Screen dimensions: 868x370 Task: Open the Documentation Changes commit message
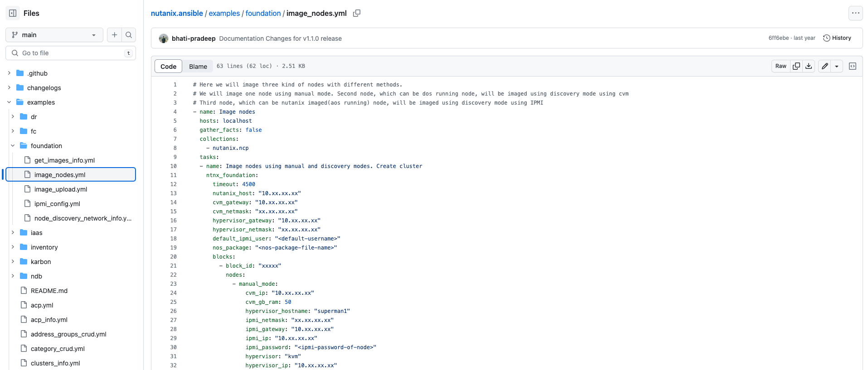pyautogui.click(x=281, y=38)
